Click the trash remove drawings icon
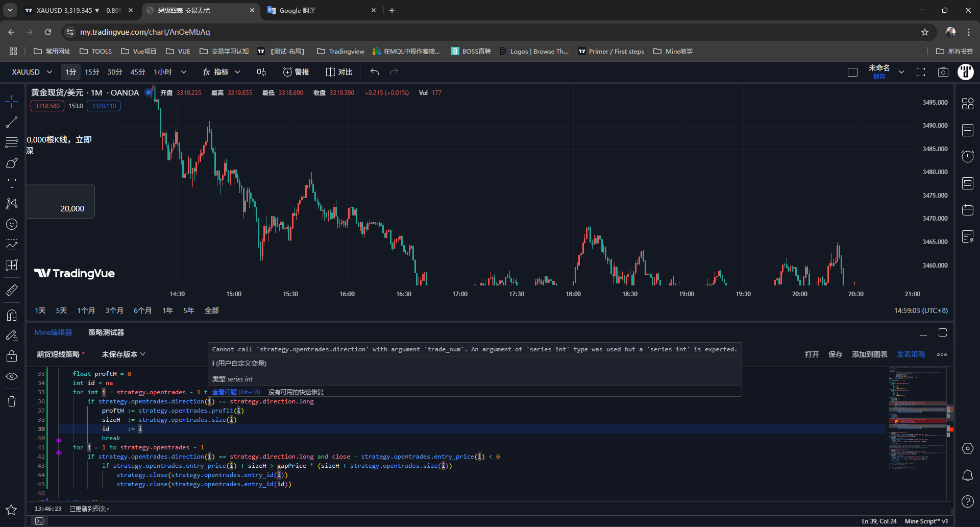 11,401
